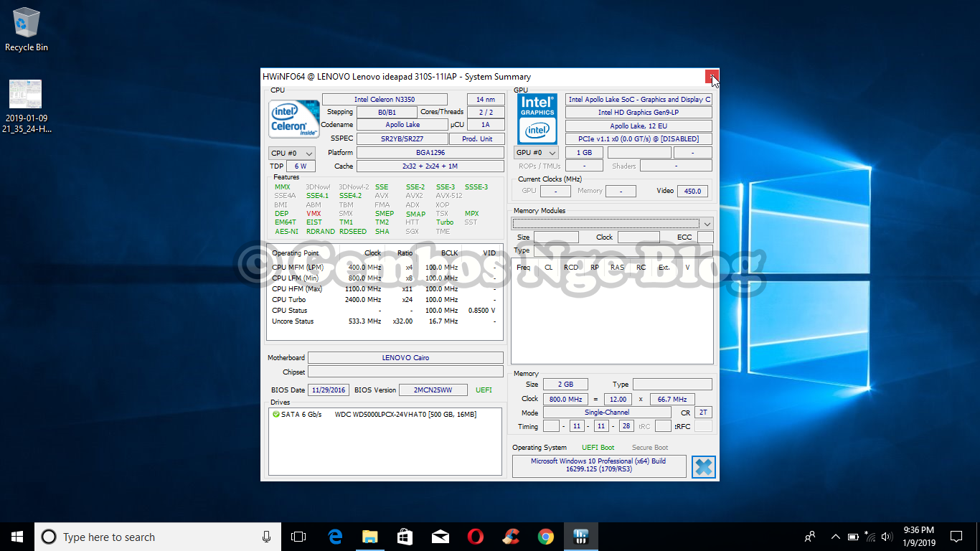Select the B0/B1 stepping value
The image size is (980, 551).
point(387,112)
